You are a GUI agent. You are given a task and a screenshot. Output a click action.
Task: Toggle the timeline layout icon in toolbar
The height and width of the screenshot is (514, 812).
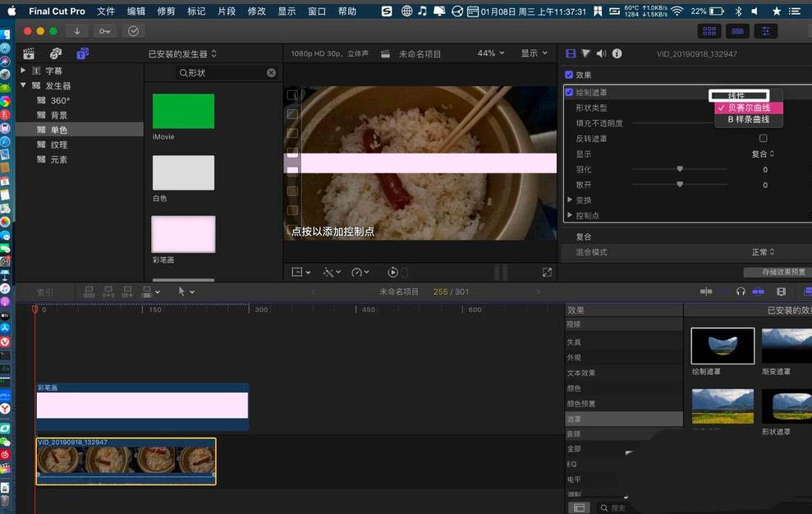(738, 31)
